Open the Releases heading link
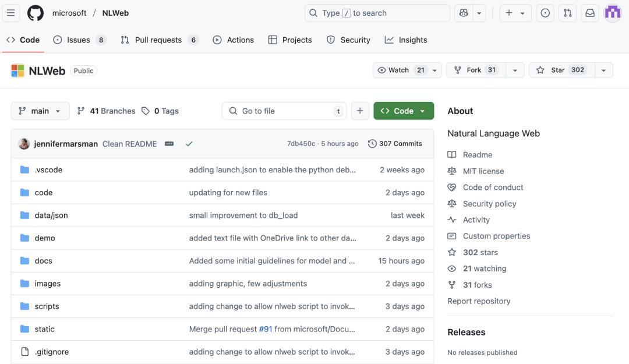Image resolution: width=629 pixels, height=364 pixels. (466, 333)
